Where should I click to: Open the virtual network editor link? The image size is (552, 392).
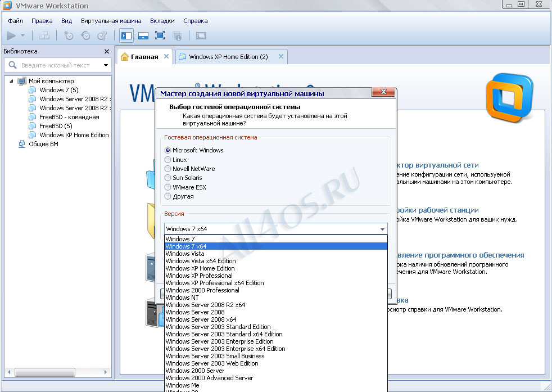[438, 165]
